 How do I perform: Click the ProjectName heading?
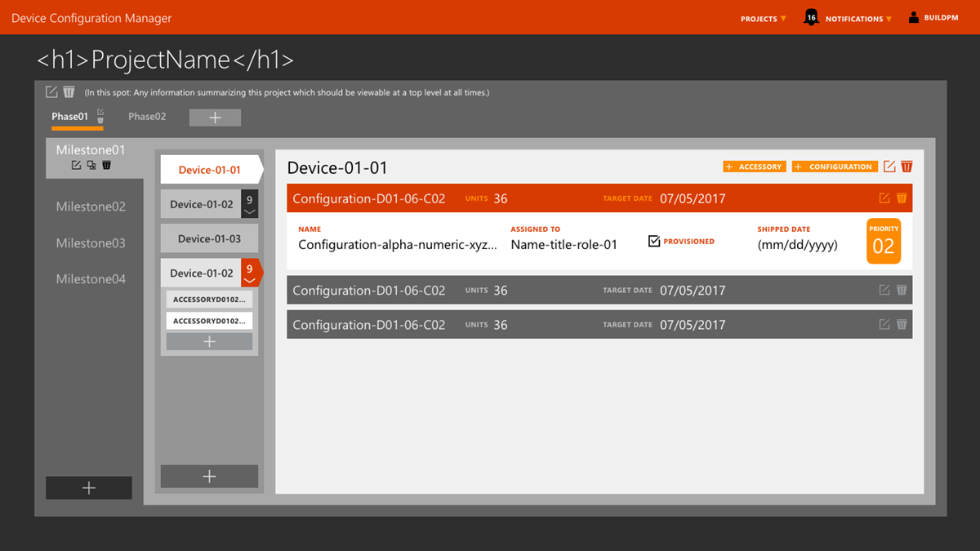165,60
